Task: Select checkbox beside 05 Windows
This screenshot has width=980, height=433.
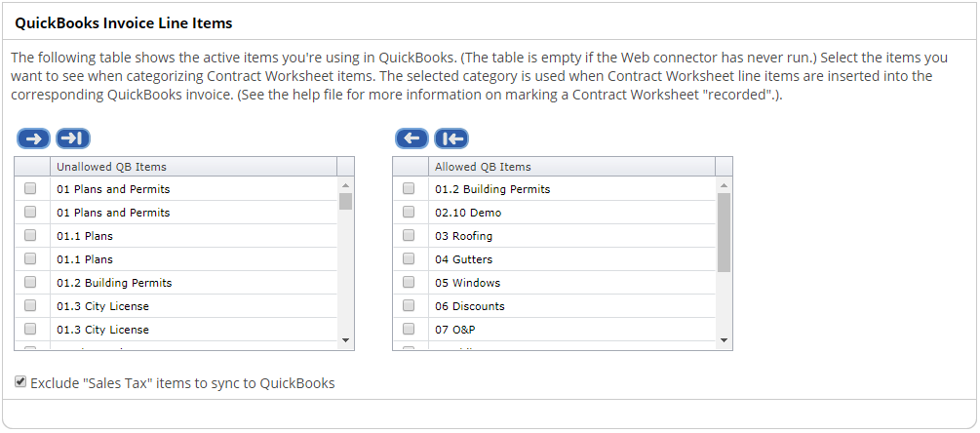Action: pos(409,283)
